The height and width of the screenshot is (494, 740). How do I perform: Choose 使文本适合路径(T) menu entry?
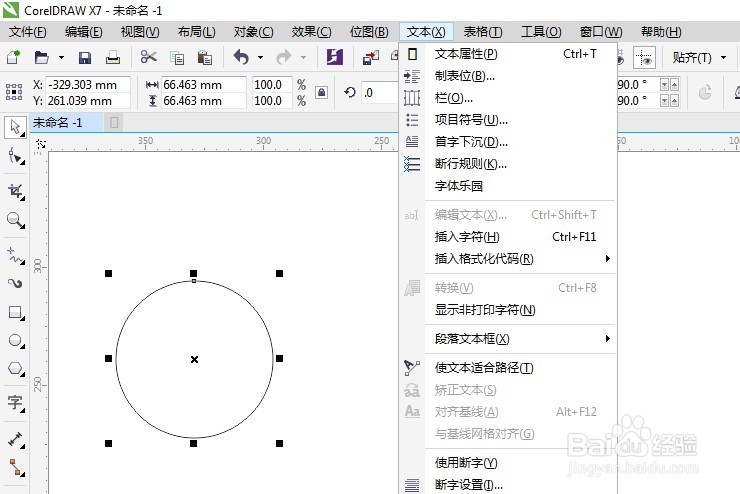pos(509,368)
